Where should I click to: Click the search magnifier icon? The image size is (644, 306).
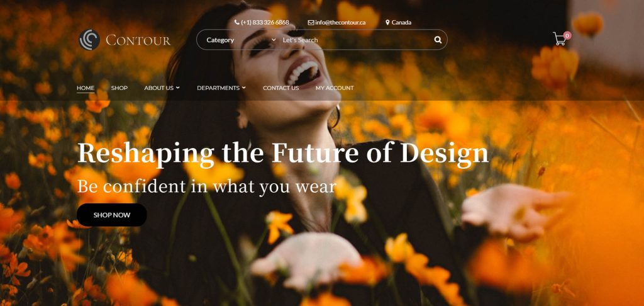click(438, 40)
